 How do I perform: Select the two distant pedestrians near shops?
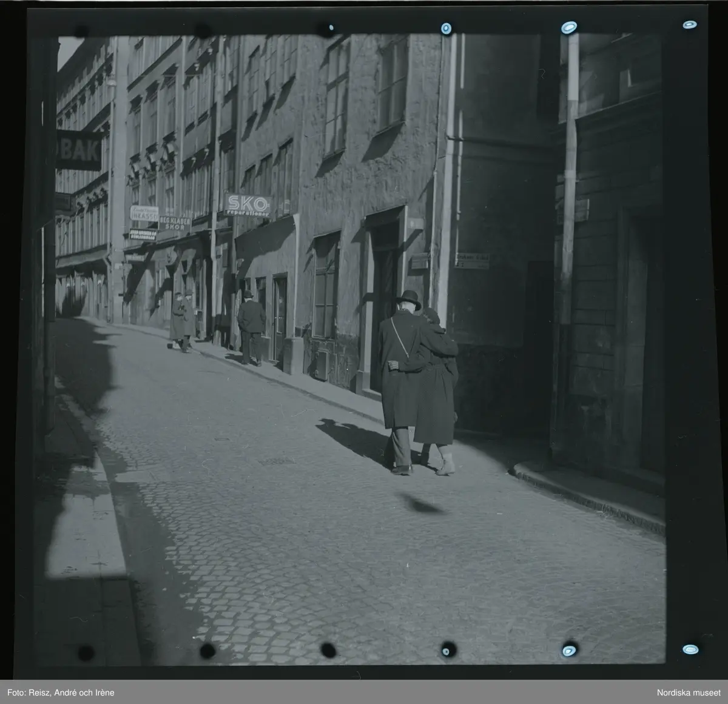pyautogui.click(x=182, y=321)
